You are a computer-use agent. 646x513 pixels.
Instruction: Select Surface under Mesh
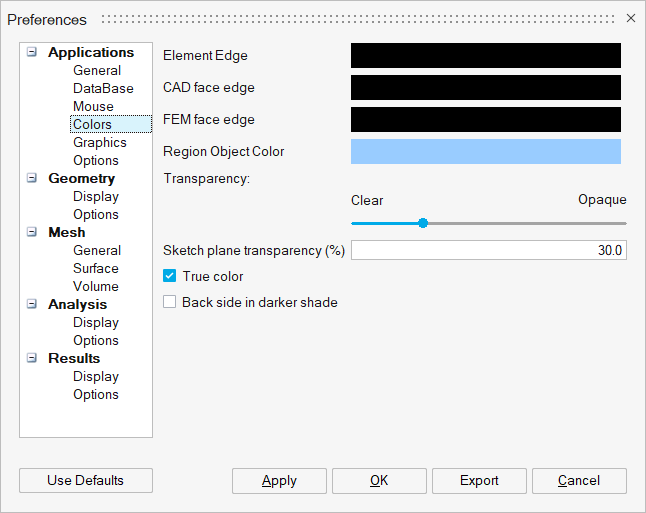tap(96, 269)
